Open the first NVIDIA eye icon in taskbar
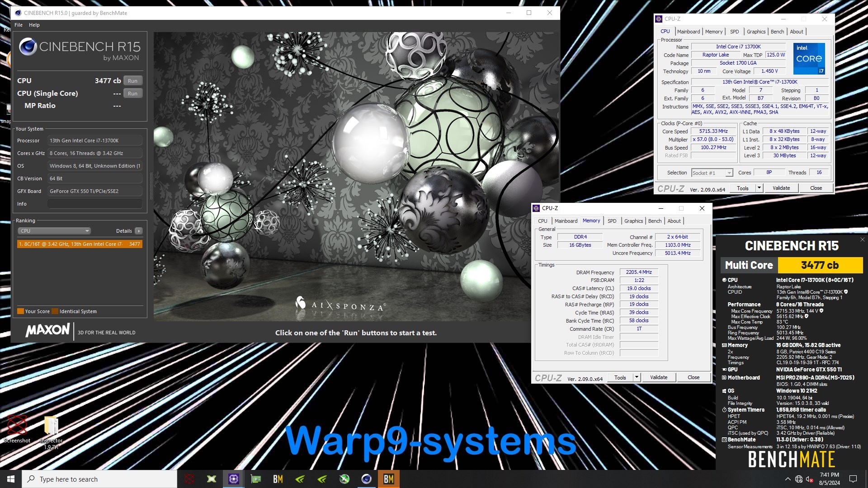The height and width of the screenshot is (488, 868). pyautogui.click(x=300, y=479)
